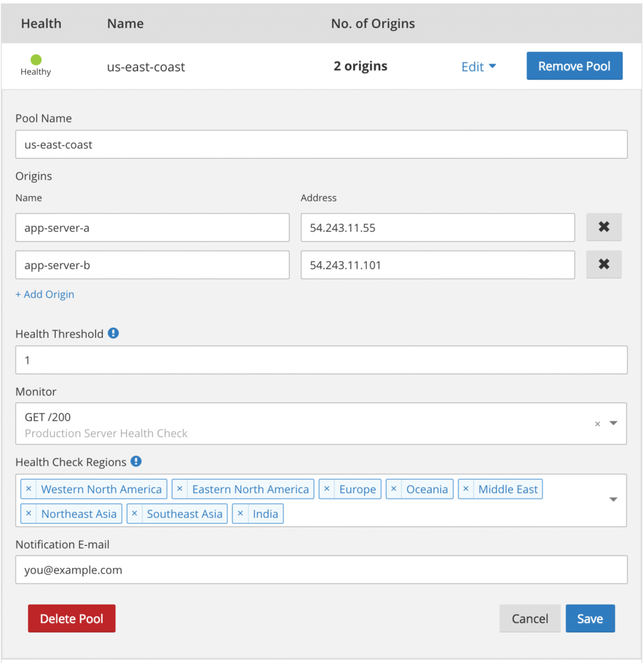Remove the Western North America region

point(29,489)
